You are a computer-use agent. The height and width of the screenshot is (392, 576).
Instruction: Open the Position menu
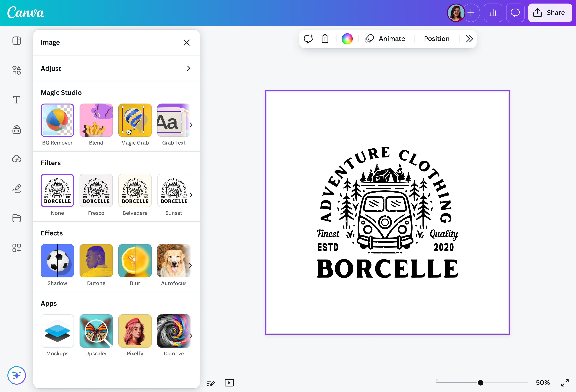point(436,39)
